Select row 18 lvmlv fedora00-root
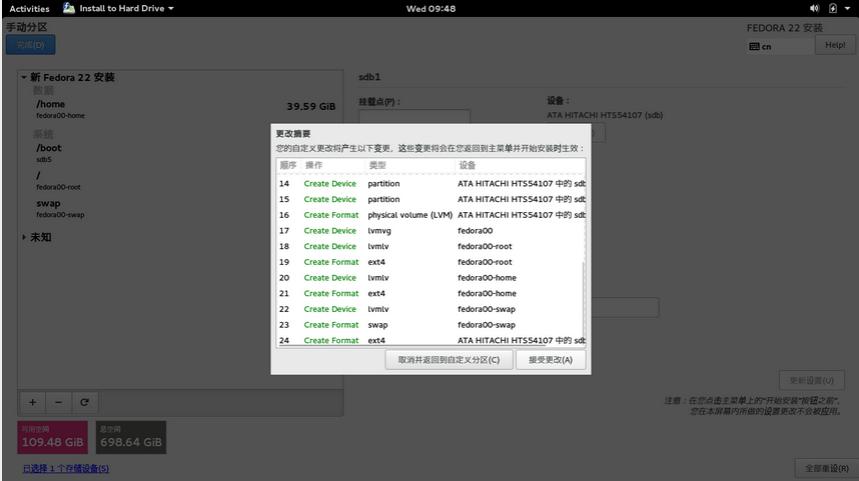859x481 pixels. [x=431, y=247]
